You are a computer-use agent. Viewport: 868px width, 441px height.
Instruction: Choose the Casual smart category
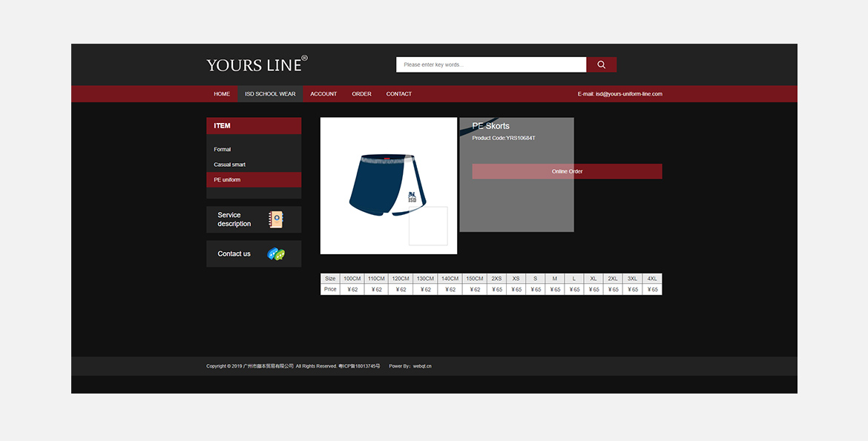229,165
